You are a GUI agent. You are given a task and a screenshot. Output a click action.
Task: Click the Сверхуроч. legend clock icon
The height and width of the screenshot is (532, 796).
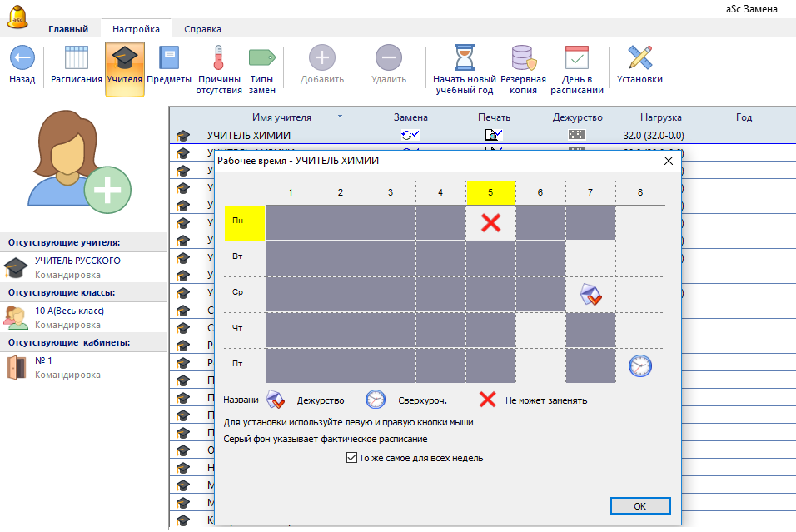point(376,400)
